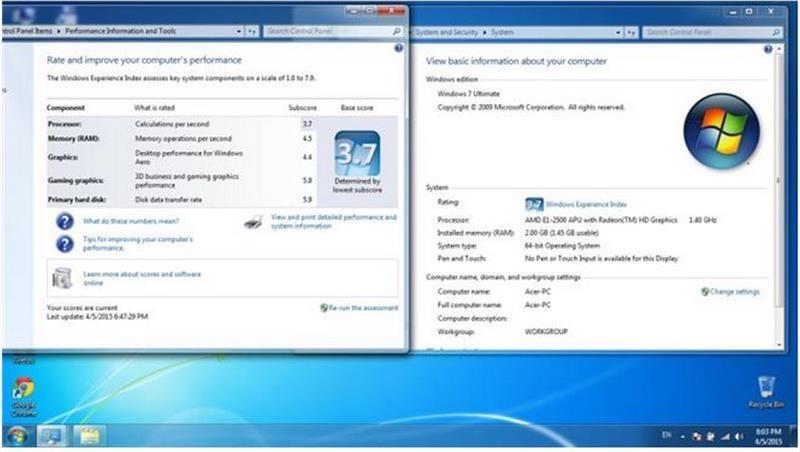The height and width of the screenshot is (452, 800).
Task: Open the Start menu orb
Action: coord(17,437)
